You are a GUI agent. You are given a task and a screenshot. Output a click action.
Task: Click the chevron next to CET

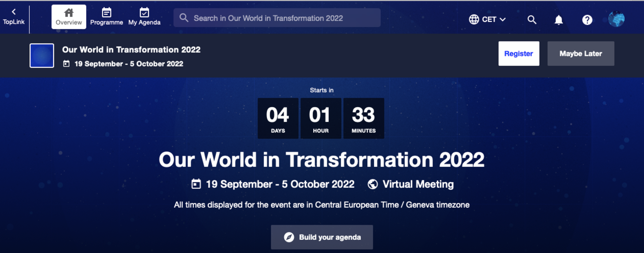pyautogui.click(x=503, y=20)
